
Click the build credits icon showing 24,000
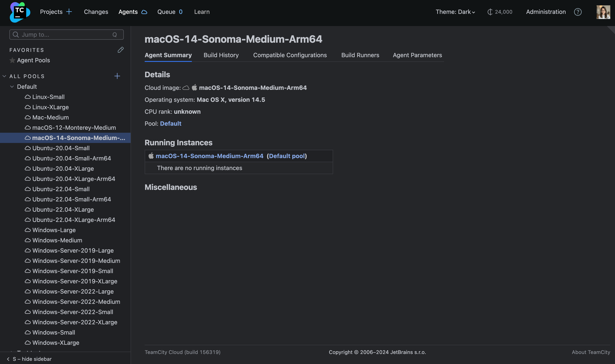tap(490, 12)
